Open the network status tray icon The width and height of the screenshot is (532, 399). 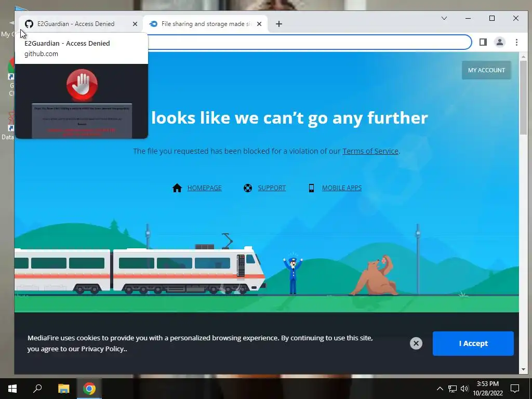(x=453, y=389)
